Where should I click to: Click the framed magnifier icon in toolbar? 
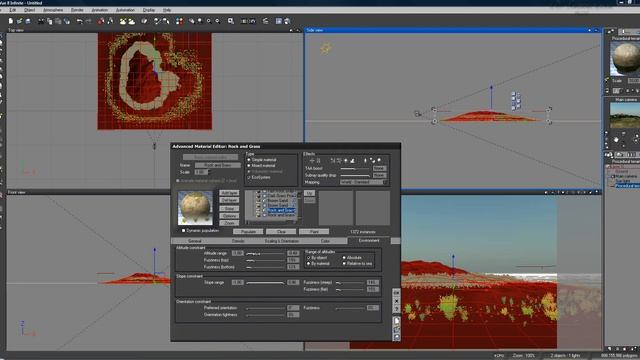coord(231,21)
